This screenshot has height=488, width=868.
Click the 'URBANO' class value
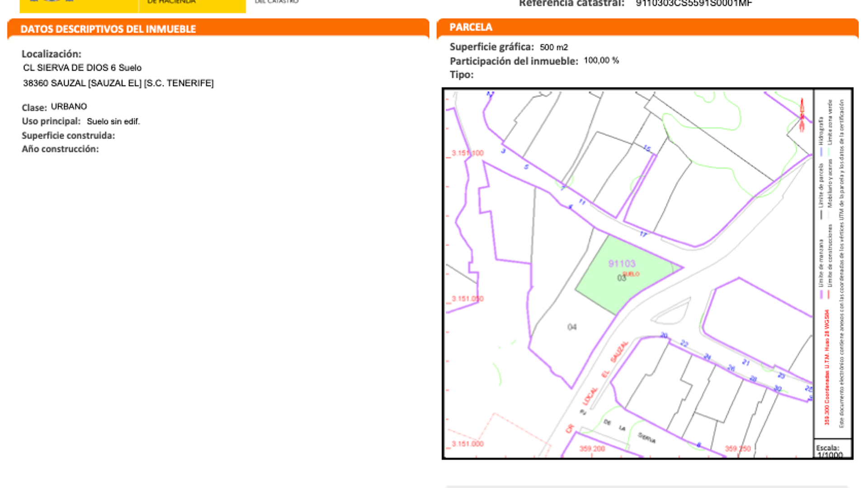69,107
